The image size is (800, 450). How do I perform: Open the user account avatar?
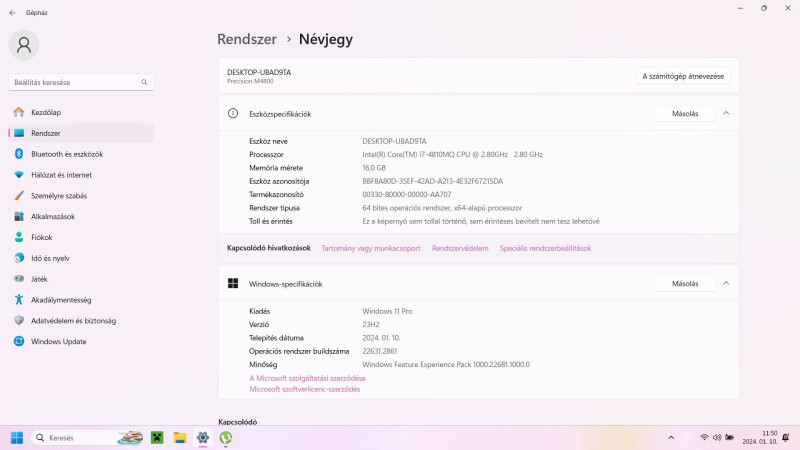(24, 45)
